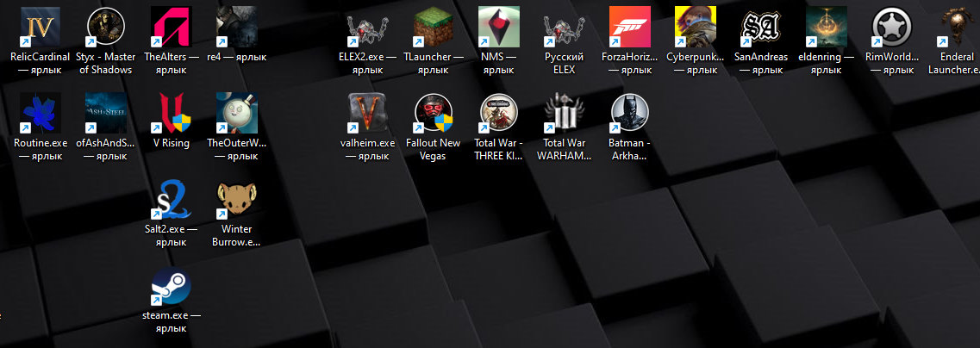
Task: Click the "re4 — ярлык" label text
Action: (236, 57)
